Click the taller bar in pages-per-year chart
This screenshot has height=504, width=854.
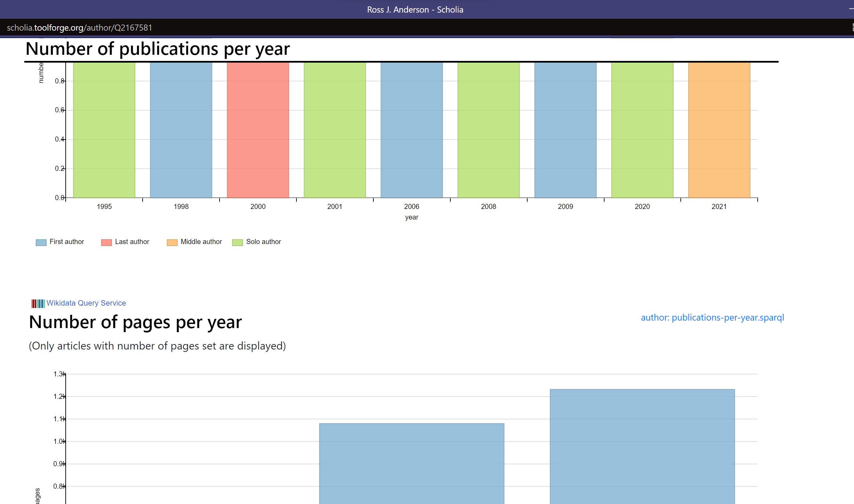tap(642, 446)
